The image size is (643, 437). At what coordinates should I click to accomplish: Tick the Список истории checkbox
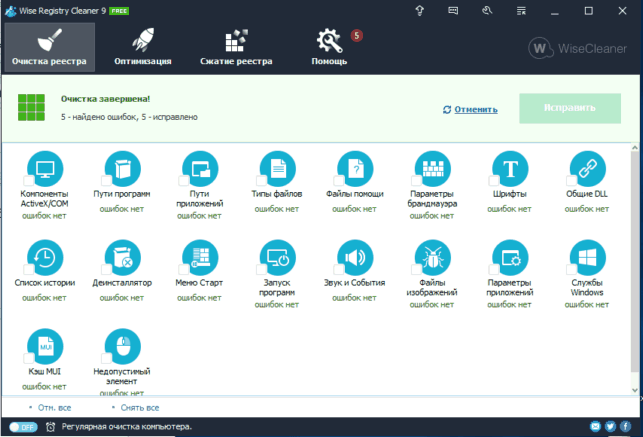point(29,269)
